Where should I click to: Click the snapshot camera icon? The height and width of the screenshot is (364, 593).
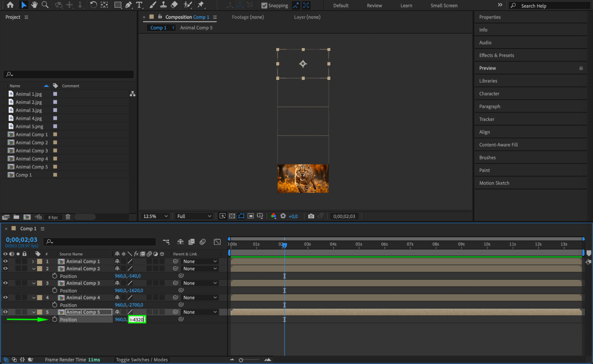(x=311, y=216)
